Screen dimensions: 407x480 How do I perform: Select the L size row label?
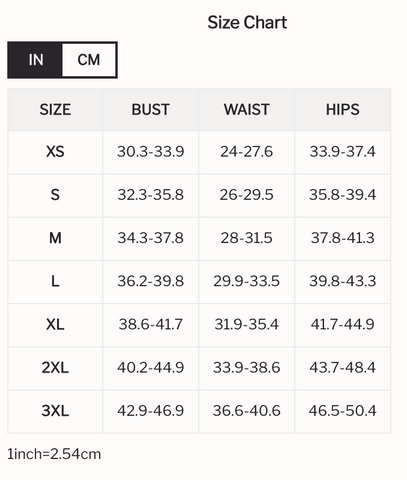pos(55,281)
